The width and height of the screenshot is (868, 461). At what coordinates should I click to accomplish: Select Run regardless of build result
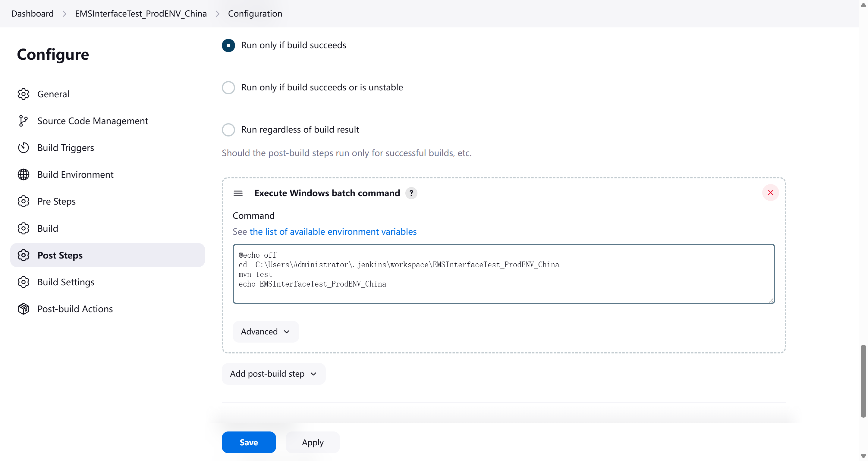228,129
